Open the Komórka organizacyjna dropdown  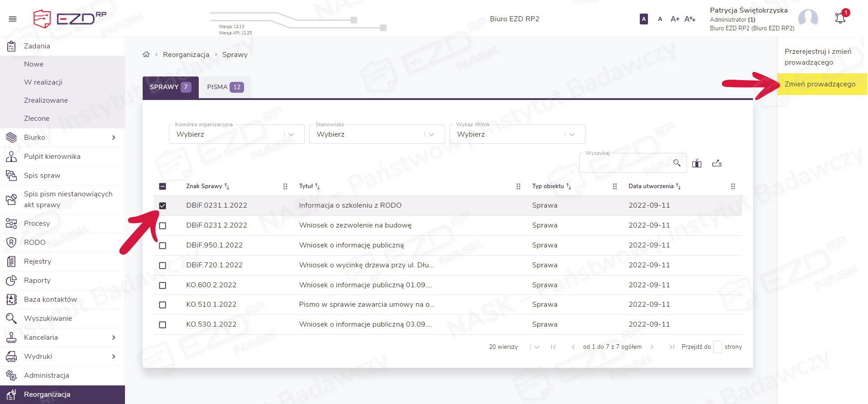236,134
